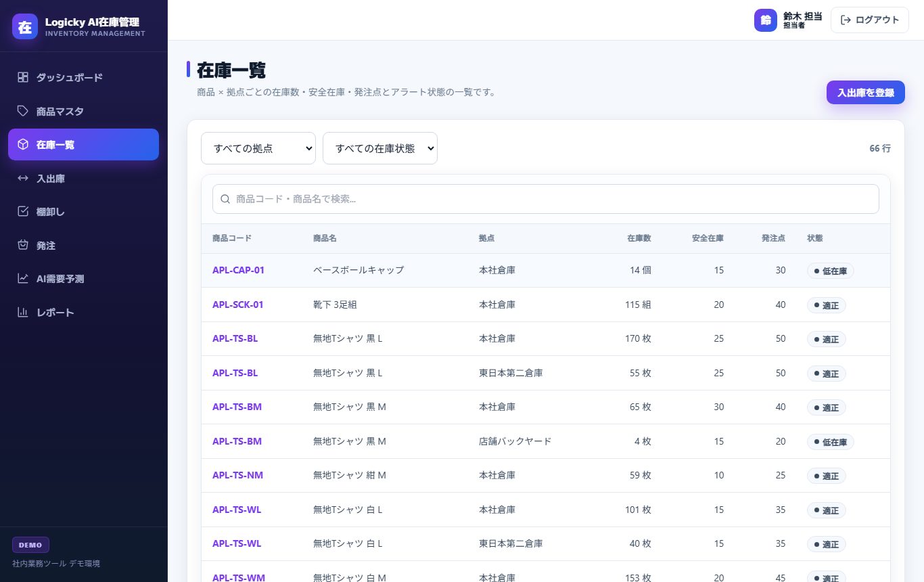This screenshot has height=582, width=924.
Task: Open APL-TS-BM link in 店舗バックヤード row
Action: pos(237,441)
